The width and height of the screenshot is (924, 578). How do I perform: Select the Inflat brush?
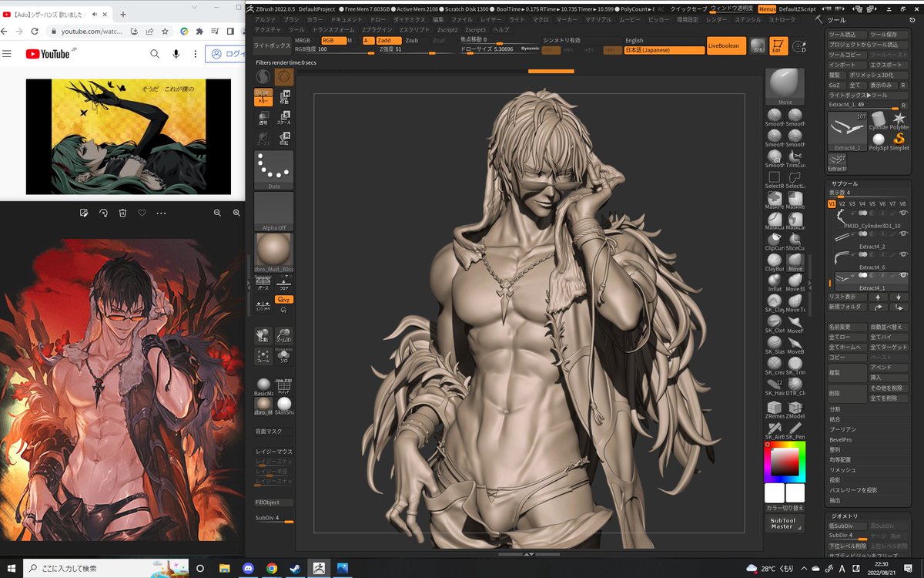coord(775,282)
